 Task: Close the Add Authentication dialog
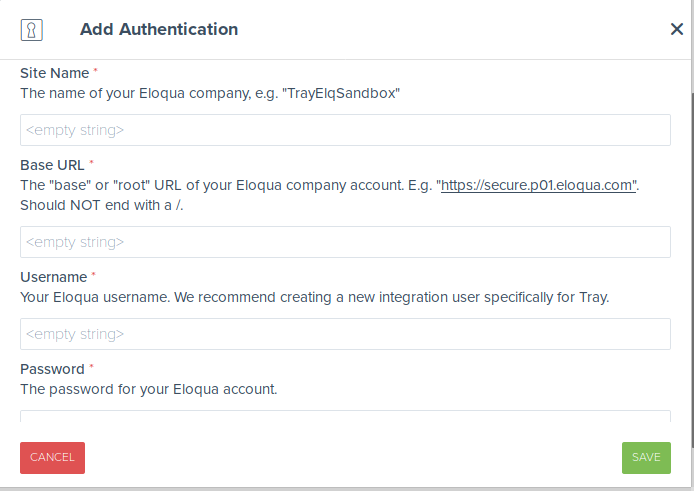677,29
